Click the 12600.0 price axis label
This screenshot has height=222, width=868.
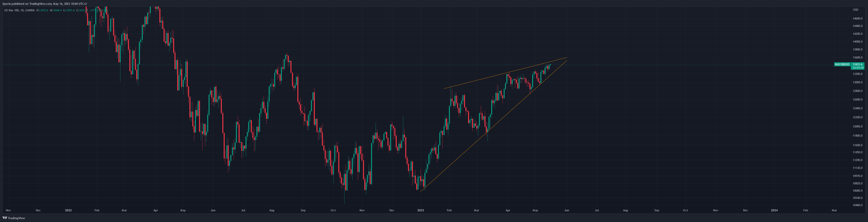[x=857, y=100]
